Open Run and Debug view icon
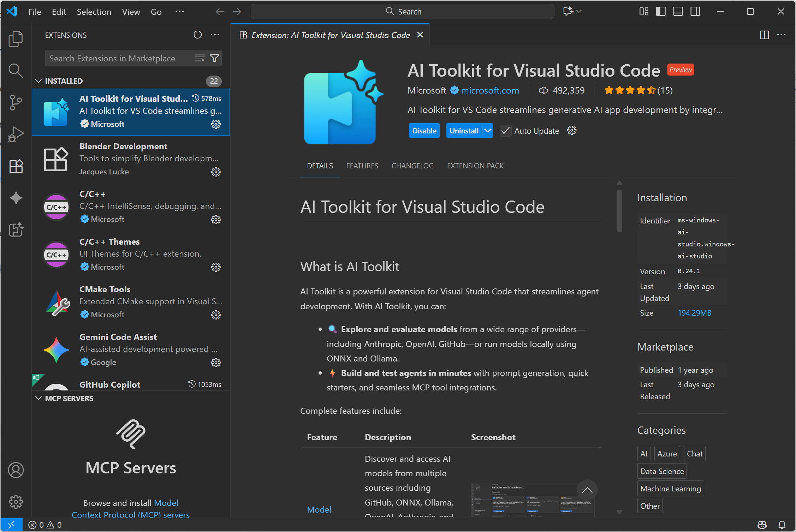 click(16, 135)
